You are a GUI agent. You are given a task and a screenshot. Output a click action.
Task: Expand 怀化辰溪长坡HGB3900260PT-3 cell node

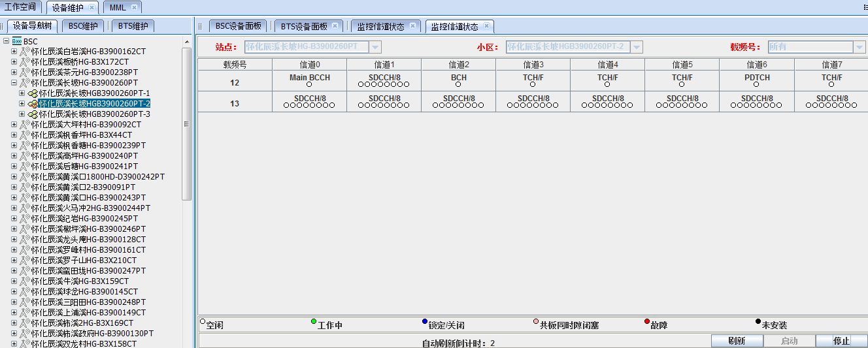click(x=22, y=114)
